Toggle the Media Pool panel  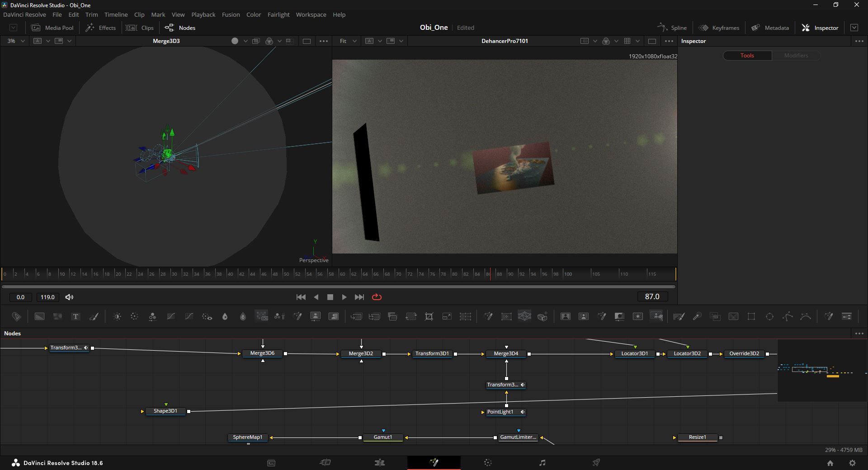click(x=52, y=28)
